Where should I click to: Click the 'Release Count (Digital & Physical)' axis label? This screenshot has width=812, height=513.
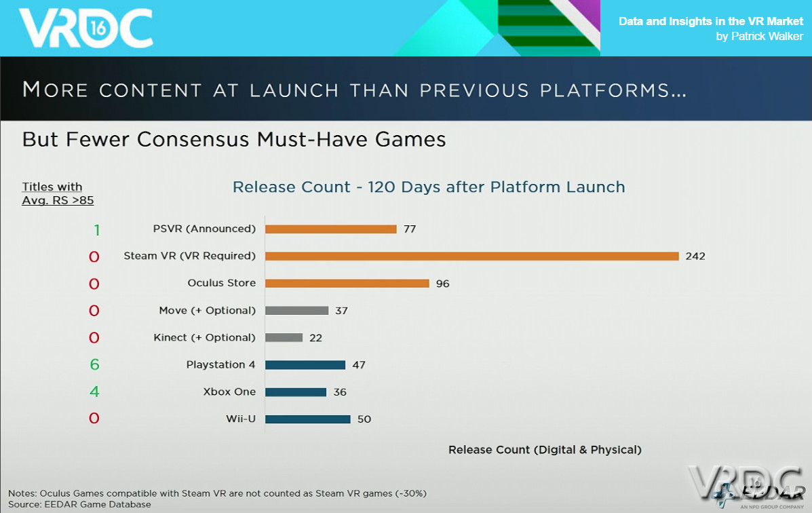[545, 450]
